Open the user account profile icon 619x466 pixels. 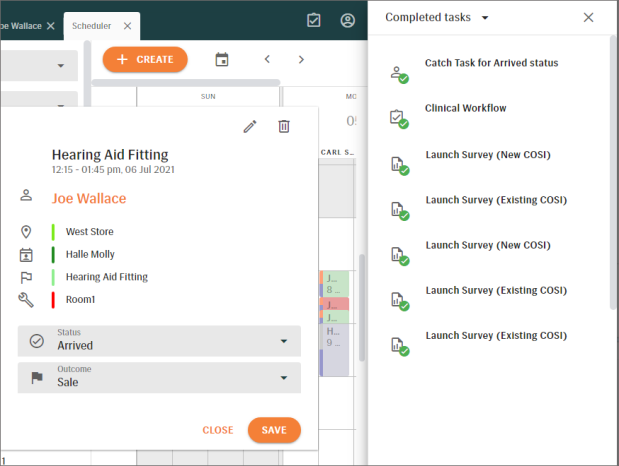pos(347,20)
